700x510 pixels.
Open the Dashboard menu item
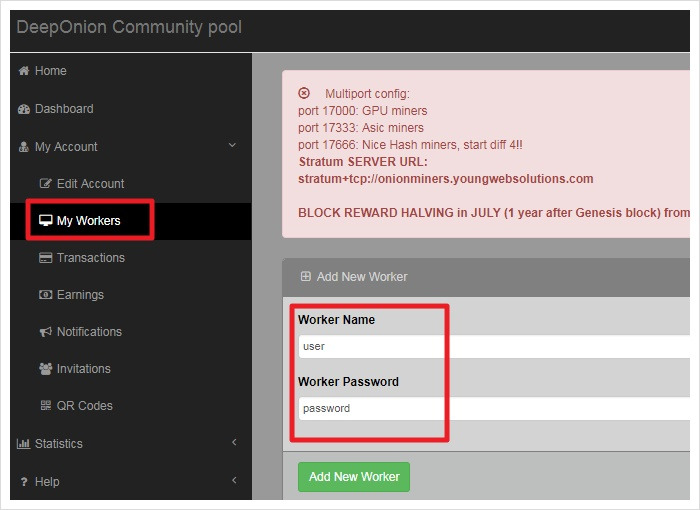point(131,109)
